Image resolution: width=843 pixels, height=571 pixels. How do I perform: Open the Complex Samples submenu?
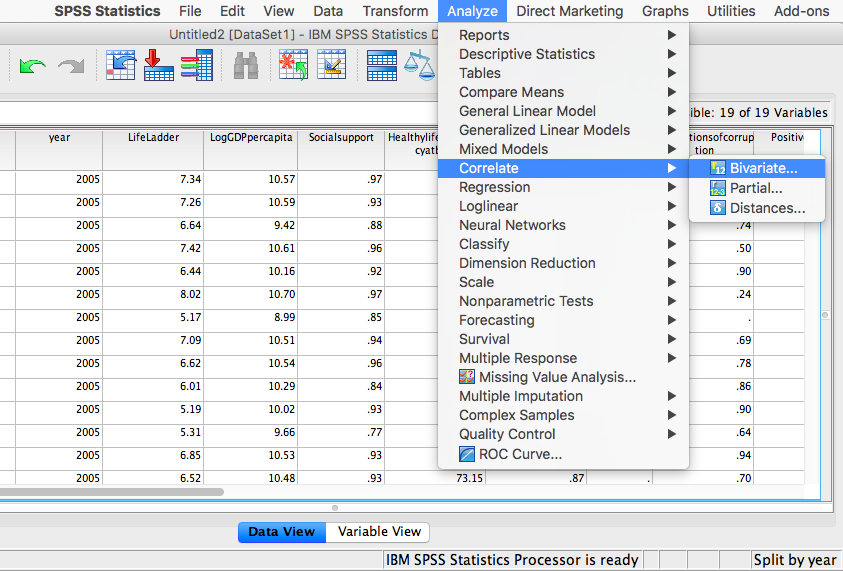(563, 415)
